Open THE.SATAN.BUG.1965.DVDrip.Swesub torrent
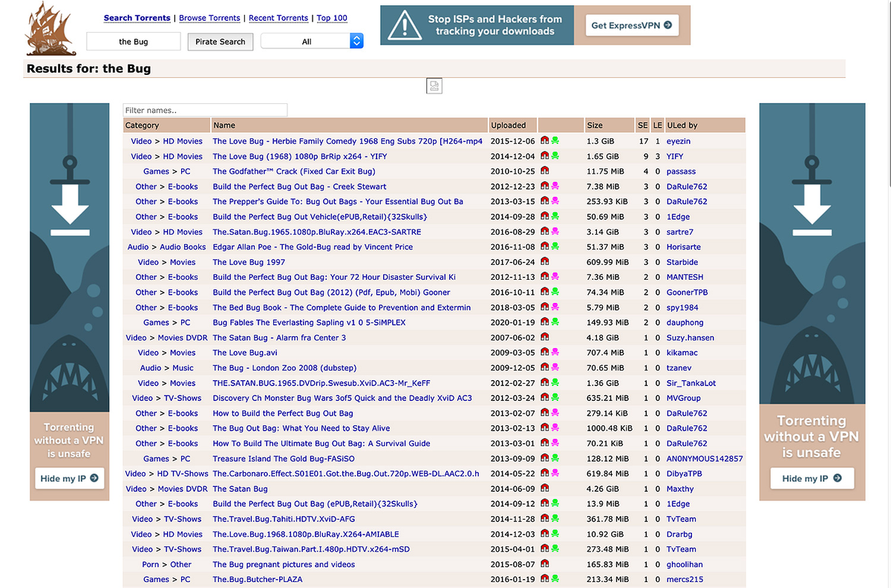Viewport: 891px width, 588px height. point(322,383)
